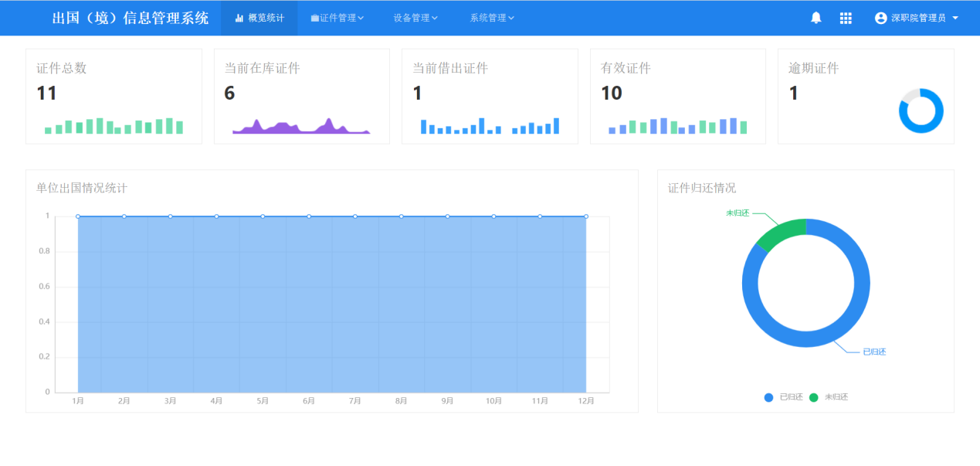Toggle the 已归还 legend item
The height and width of the screenshot is (466, 980).
coord(784,397)
